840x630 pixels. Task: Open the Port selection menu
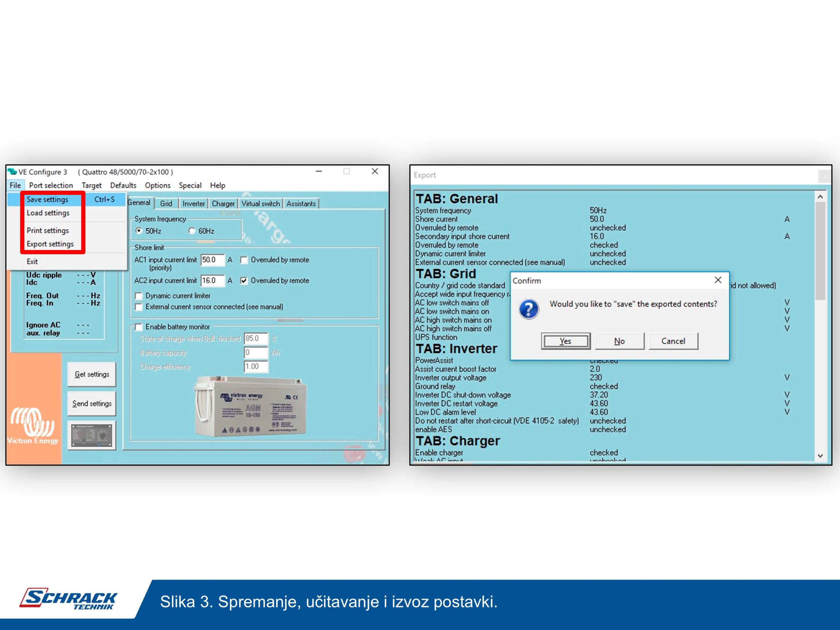[51, 185]
